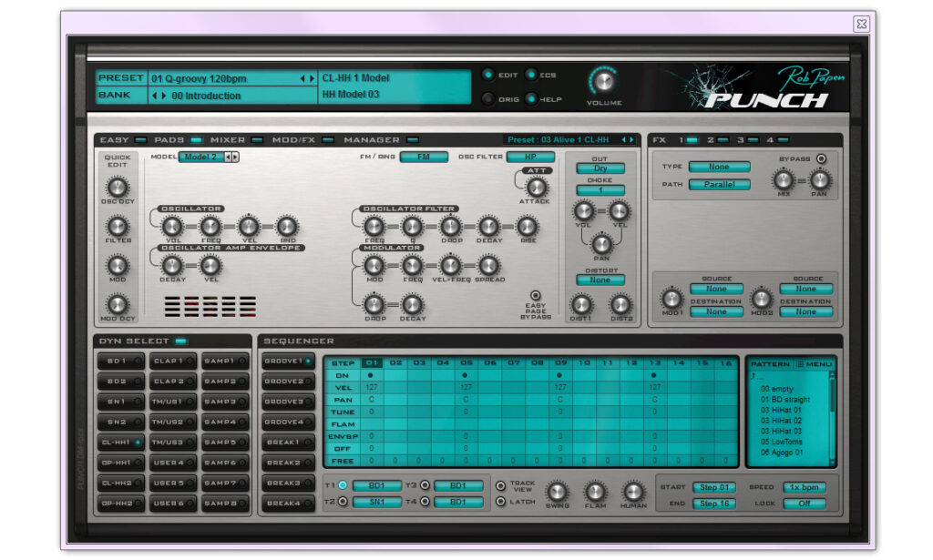Open the Model 2 selector
The height and width of the screenshot is (560, 933).
[201, 157]
